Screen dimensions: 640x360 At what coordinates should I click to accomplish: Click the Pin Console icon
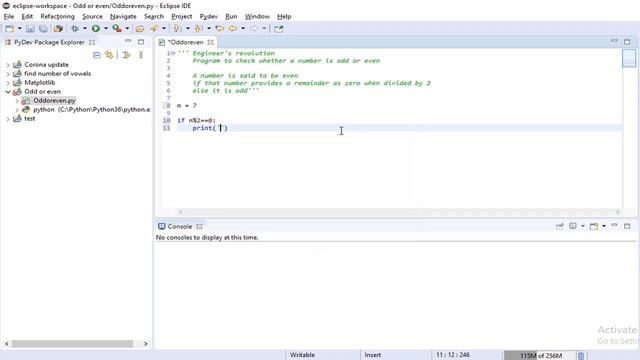(560, 226)
